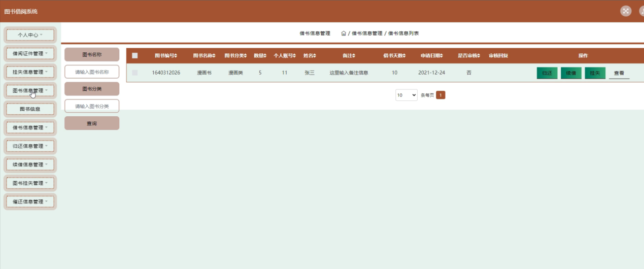The image size is (644, 269).
Task: Collapse 图书信息管理 sidebar menu
Action: 30,91
